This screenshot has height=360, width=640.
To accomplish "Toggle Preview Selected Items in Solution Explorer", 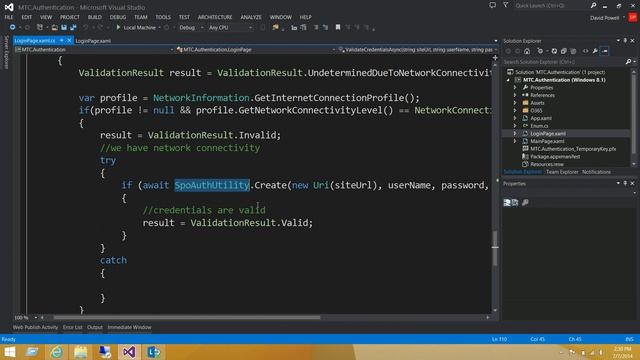I will (605, 51).
